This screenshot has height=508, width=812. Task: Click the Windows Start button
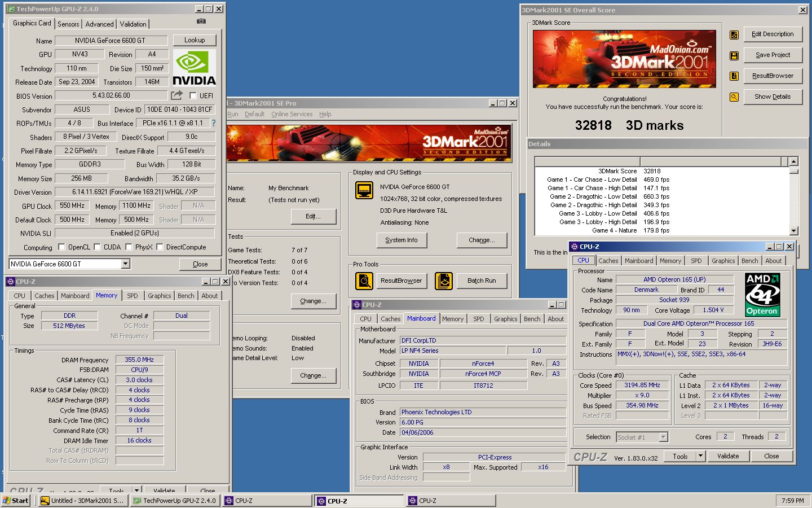click(x=16, y=501)
